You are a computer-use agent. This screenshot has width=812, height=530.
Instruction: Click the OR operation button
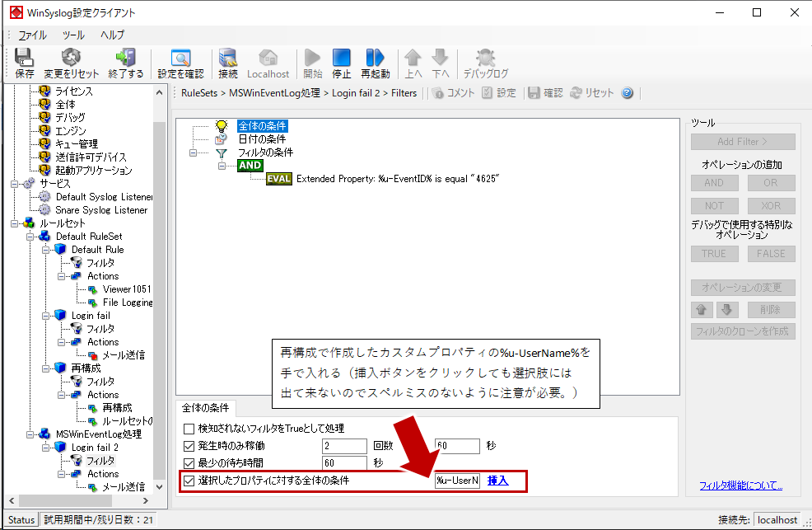click(771, 183)
